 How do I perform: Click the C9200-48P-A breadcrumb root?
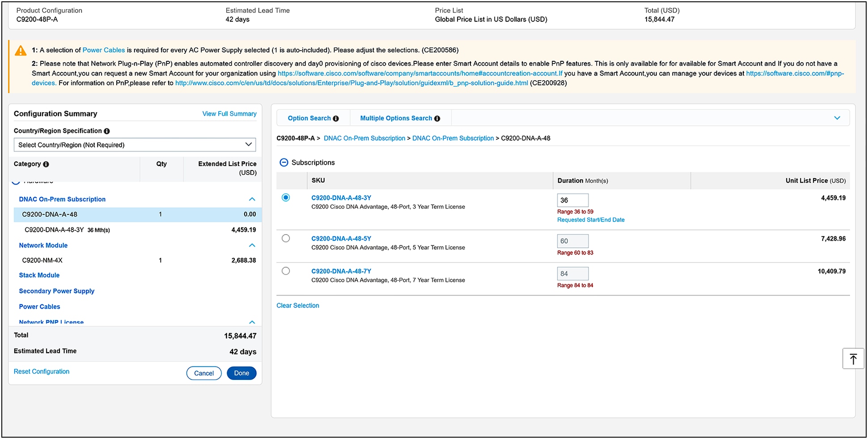click(x=296, y=138)
